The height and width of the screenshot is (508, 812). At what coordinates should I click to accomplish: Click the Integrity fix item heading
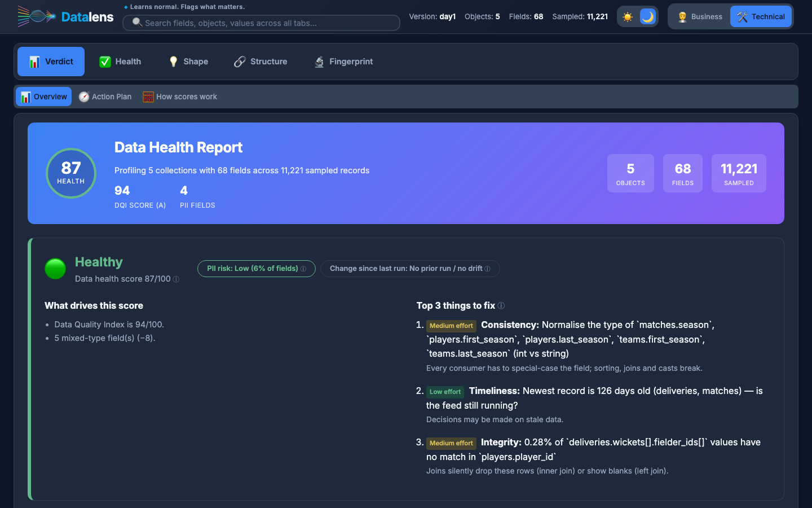point(501,443)
